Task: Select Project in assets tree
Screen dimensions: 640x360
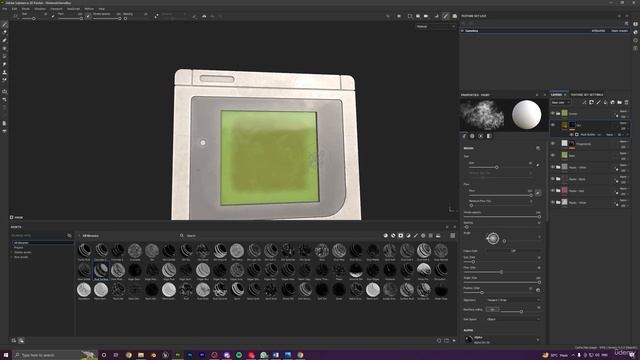Action: pyautogui.click(x=18, y=247)
